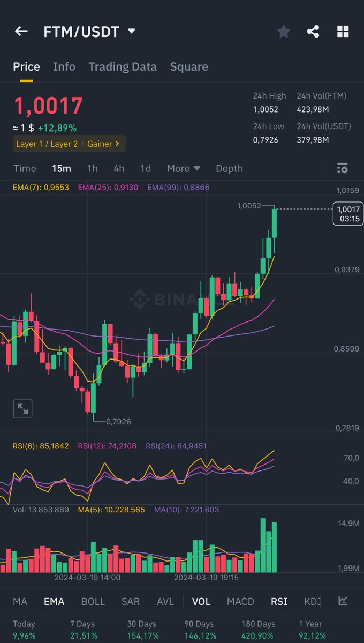This screenshot has height=643, width=364.
Task: Click the 2024-03-19 14:00 time label
Action: tap(87, 578)
